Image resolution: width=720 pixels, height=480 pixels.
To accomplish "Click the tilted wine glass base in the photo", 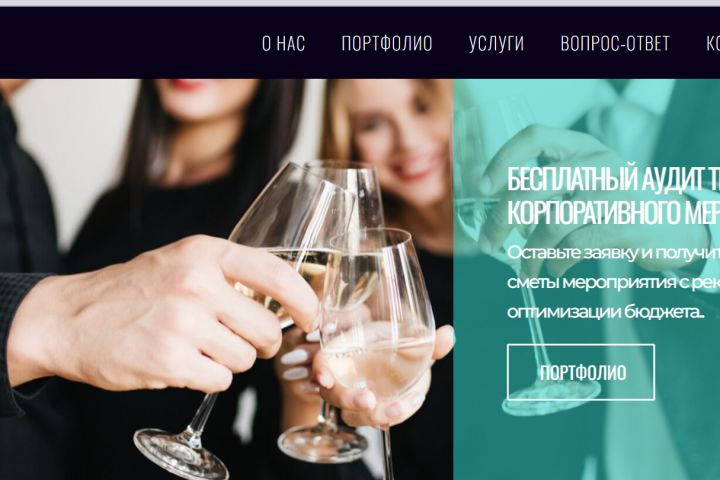I will [x=181, y=454].
